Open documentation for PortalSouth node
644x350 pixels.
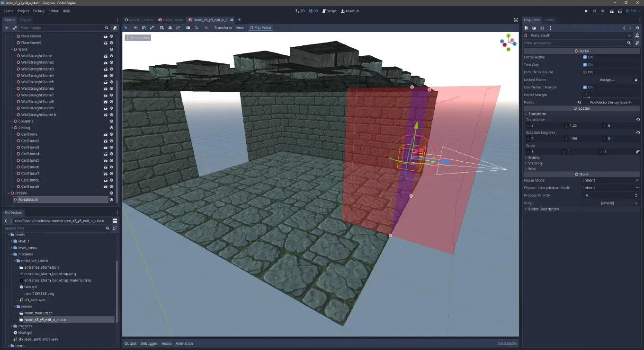click(x=637, y=35)
